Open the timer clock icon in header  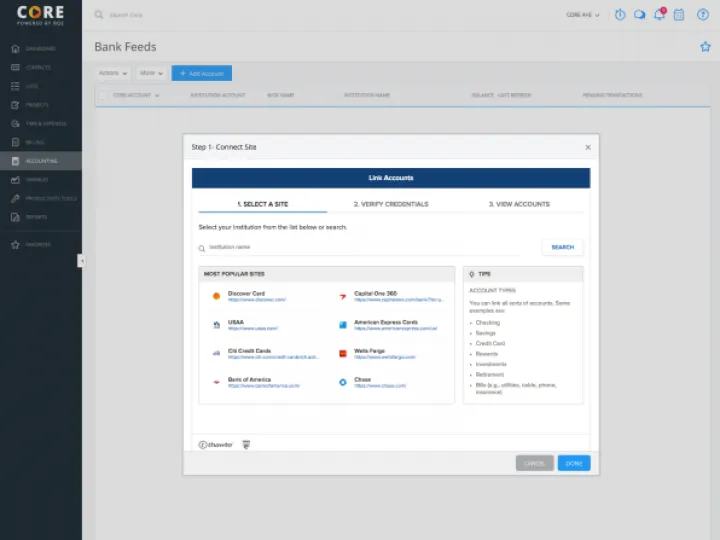pos(620,15)
